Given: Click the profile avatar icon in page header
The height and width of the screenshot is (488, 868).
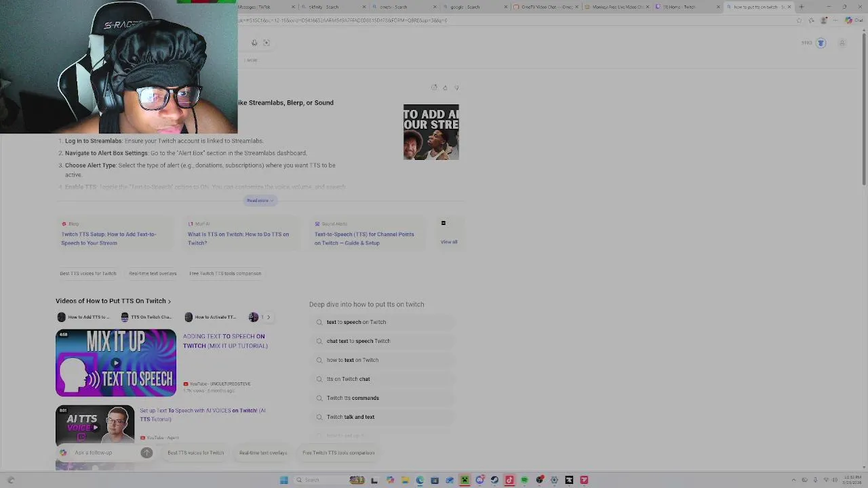Looking at the screenshot, I should (842, 43).
